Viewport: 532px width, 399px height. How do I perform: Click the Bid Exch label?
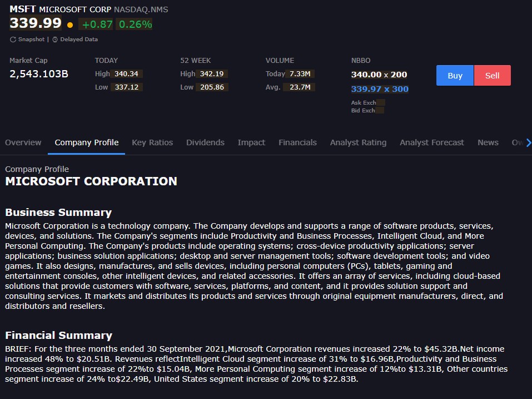363,110
